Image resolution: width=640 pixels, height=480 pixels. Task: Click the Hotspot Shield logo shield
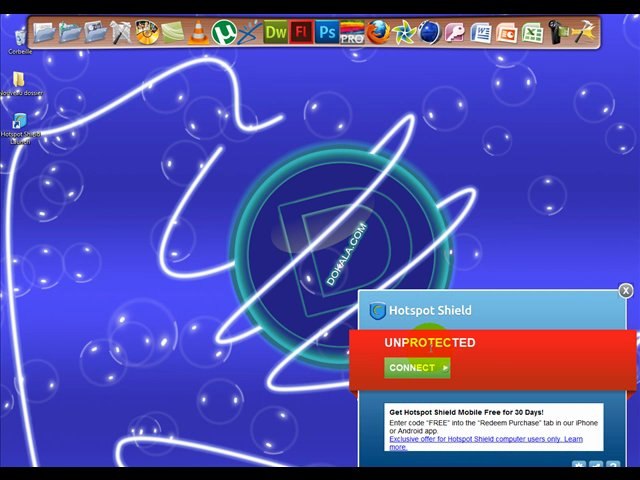[378, 311]
